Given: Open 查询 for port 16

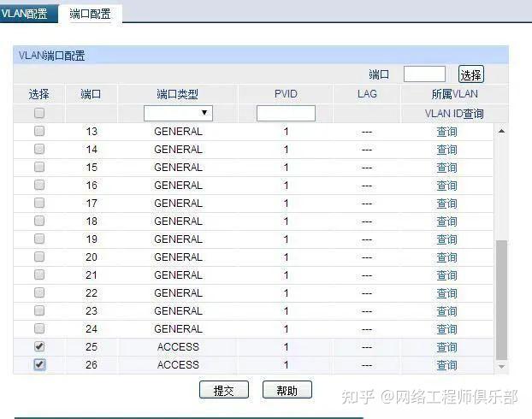Looking at the screenshot, I should [x=446, y=186].
